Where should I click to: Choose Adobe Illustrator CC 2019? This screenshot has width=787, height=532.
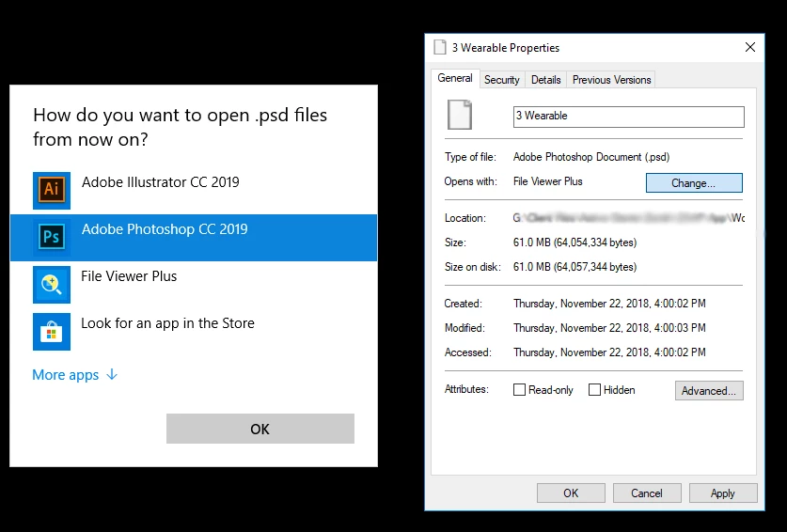tap(194, 191)
